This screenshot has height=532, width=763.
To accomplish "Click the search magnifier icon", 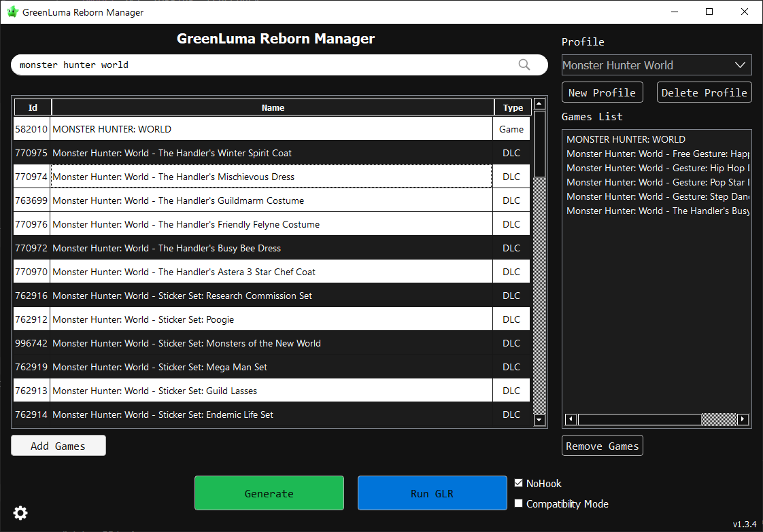I will (524, 65).
